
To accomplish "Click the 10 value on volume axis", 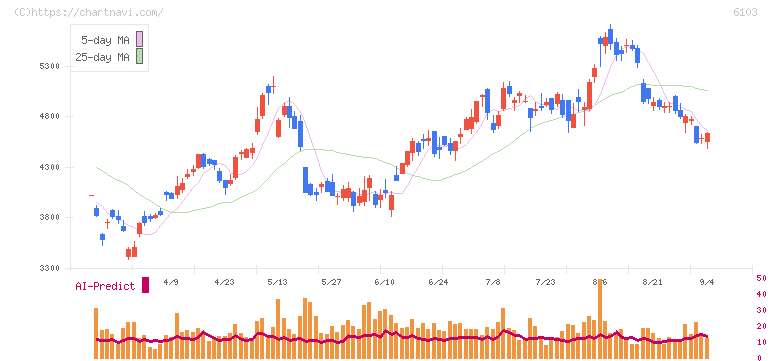I will (x=761, y=342).
